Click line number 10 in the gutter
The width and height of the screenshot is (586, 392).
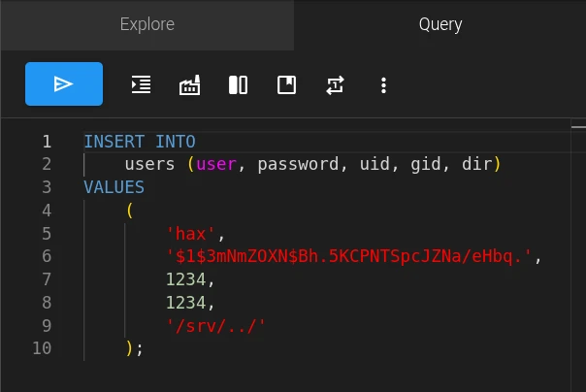(x=42, y=348)
